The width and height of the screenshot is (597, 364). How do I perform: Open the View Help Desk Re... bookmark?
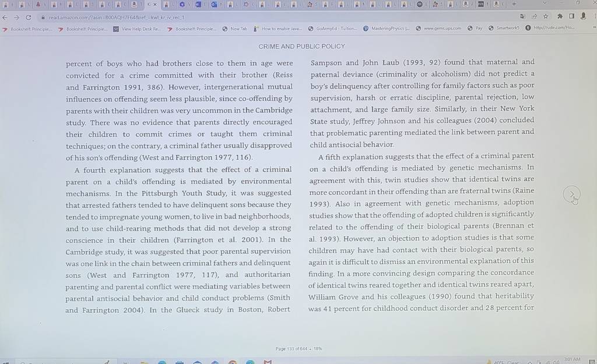tap(137, 29)
